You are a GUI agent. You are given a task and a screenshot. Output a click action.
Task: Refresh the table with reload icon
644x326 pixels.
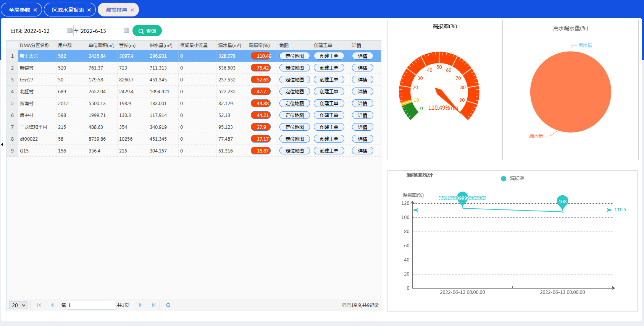(168, 305)
